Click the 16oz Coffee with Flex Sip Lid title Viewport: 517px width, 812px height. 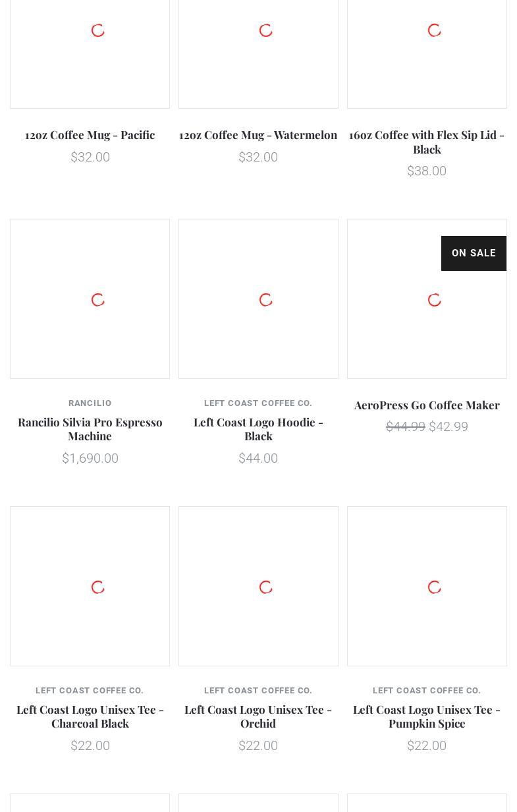427,142
